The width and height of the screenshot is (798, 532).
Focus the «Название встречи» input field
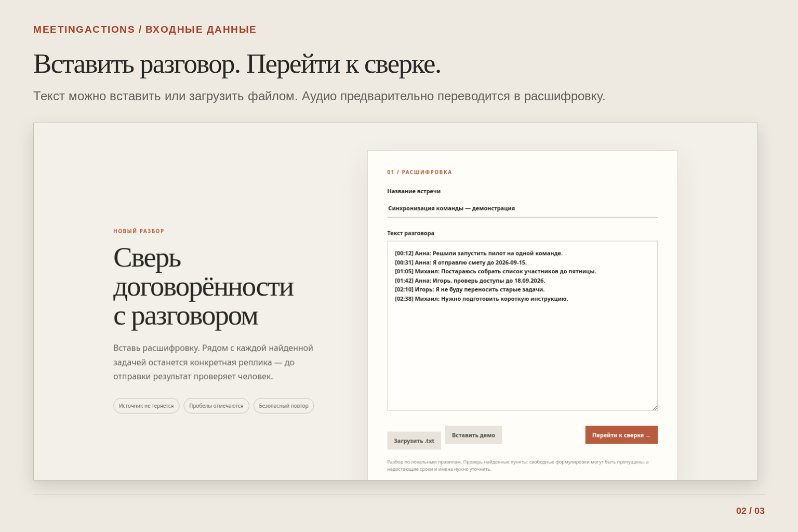pos(522,208)
